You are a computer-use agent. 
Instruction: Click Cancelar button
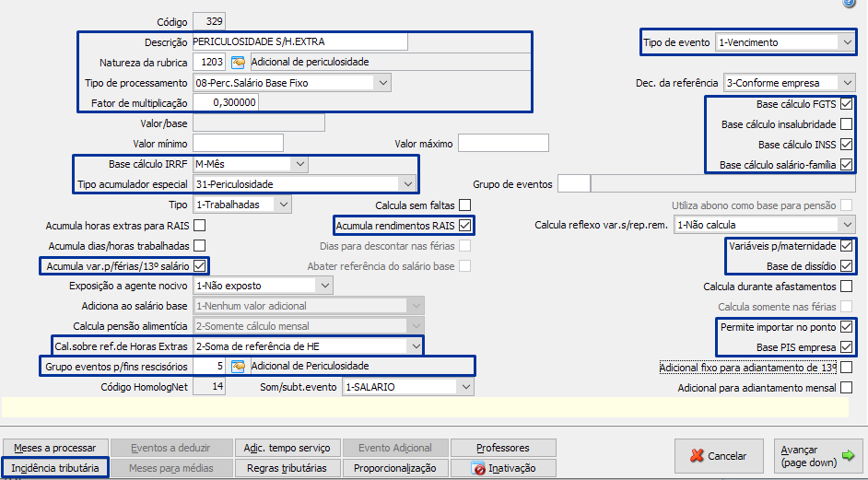click(719, 456)
